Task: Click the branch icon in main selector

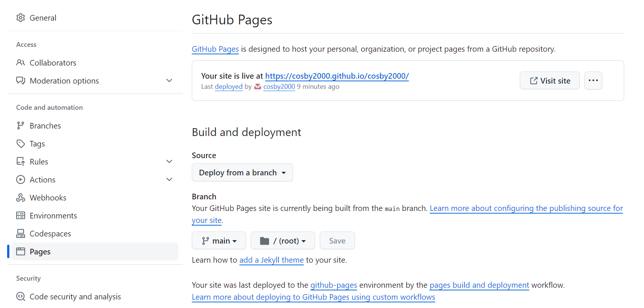Action: coord(205,241)
